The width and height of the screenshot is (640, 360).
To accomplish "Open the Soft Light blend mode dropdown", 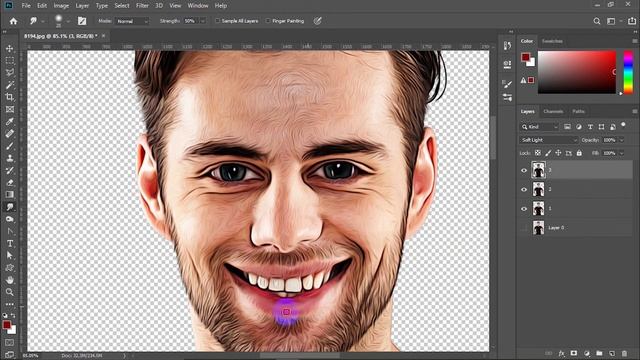I will [549, 140].
